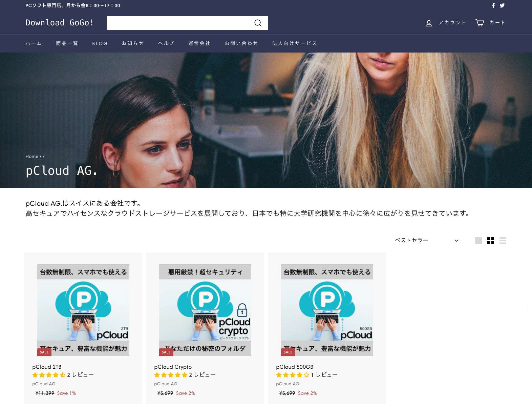532x408 pixels.
Task: Click '1 レビュー' under pCloud 500GB
Action: coord(324,375)
